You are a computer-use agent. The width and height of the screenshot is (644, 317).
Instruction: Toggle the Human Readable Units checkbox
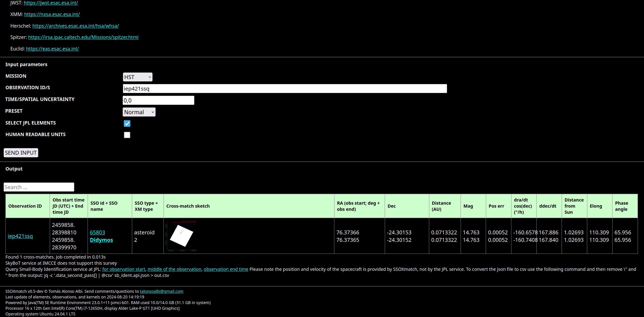127,135
